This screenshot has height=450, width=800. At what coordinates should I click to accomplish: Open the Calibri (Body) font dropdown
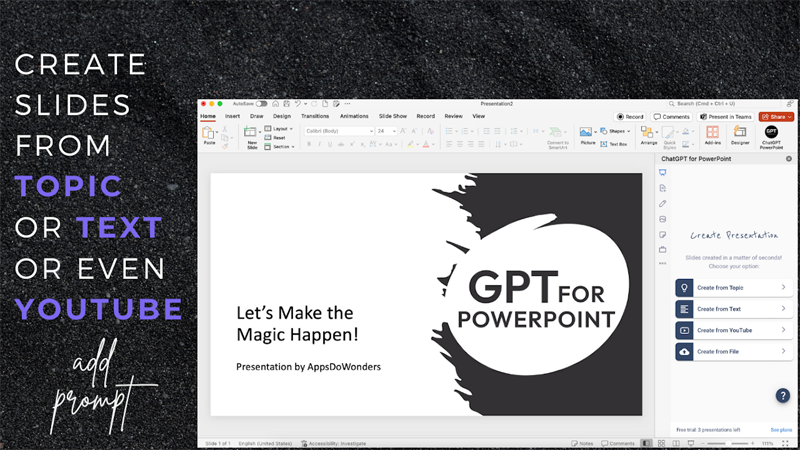point(338,130)
